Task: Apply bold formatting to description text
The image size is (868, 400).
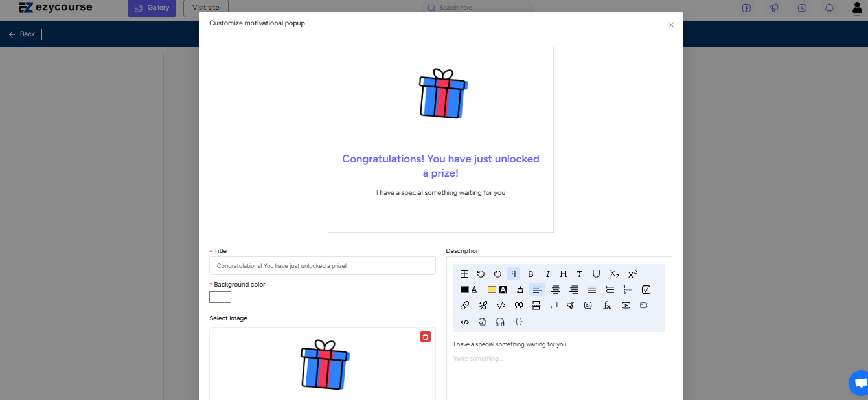Action: 531,274
